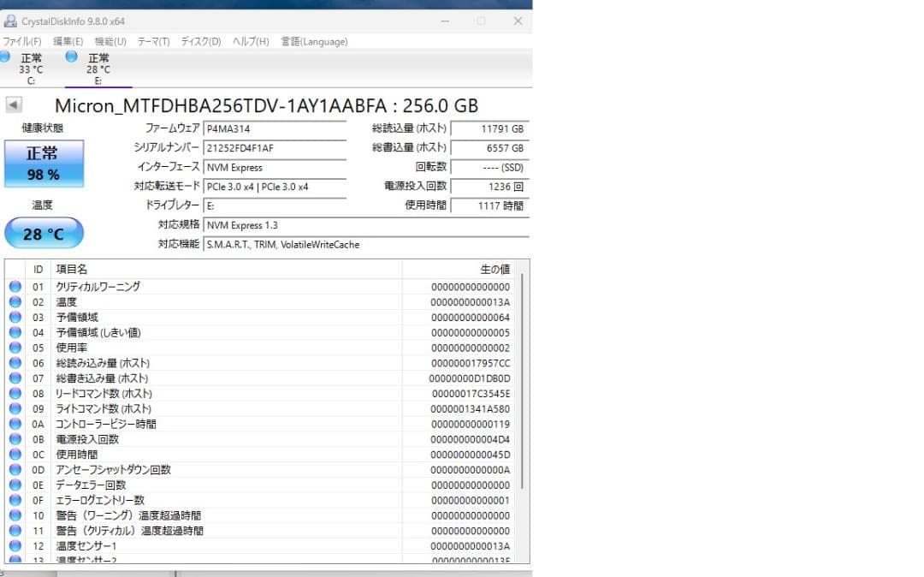The image size is (924, 577).
Task: Click the status icon for 総書き込み量 (ホスト) row
Action: coord(15,378)
